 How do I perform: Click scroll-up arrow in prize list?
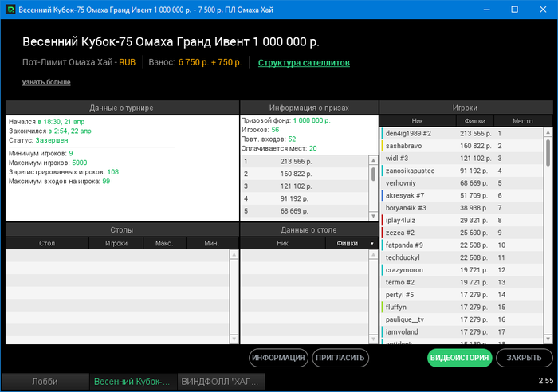click(373, 160)
